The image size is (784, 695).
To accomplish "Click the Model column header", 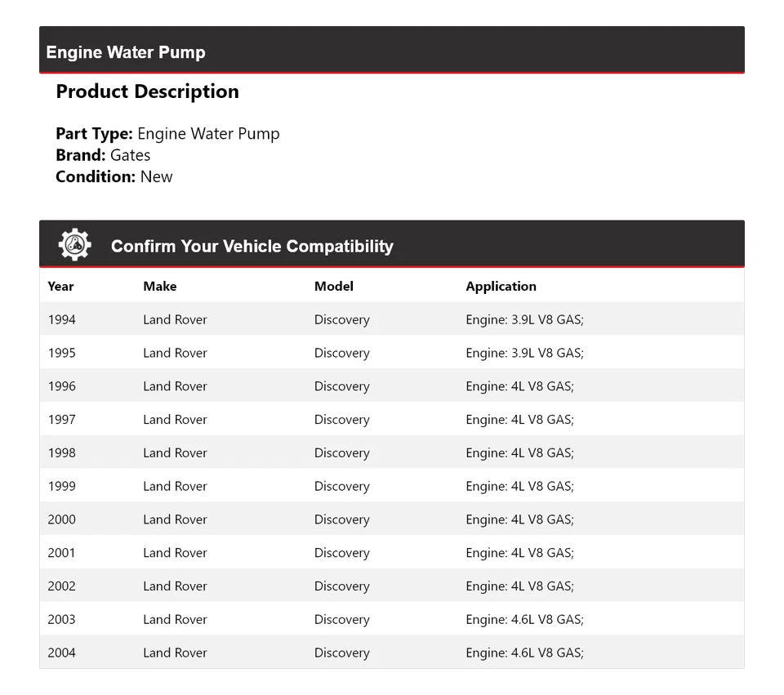I will [x=333, y=287].
